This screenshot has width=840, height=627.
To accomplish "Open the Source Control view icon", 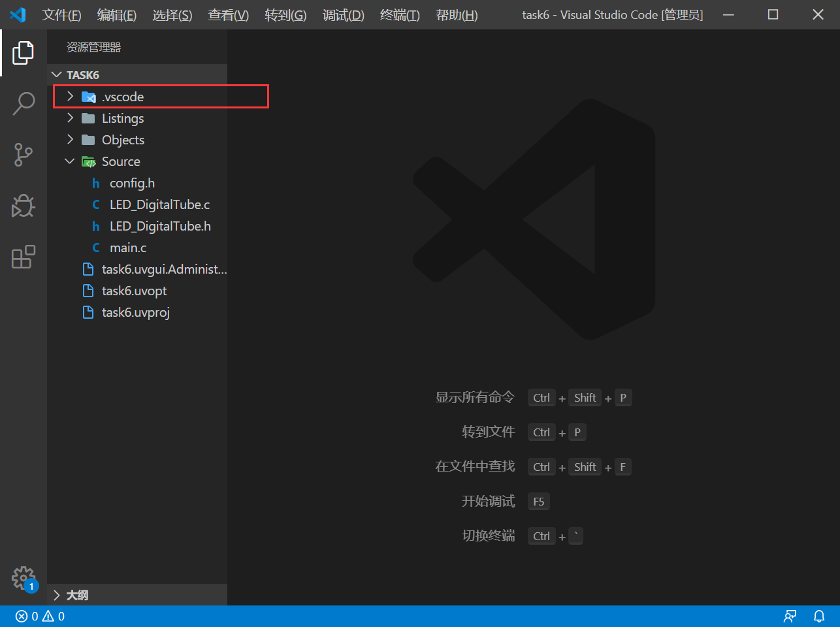I will [23, 155].
